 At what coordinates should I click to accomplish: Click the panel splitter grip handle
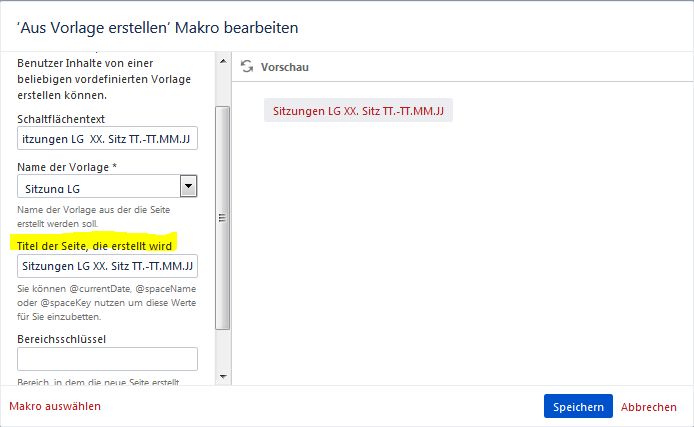[223, 218]
